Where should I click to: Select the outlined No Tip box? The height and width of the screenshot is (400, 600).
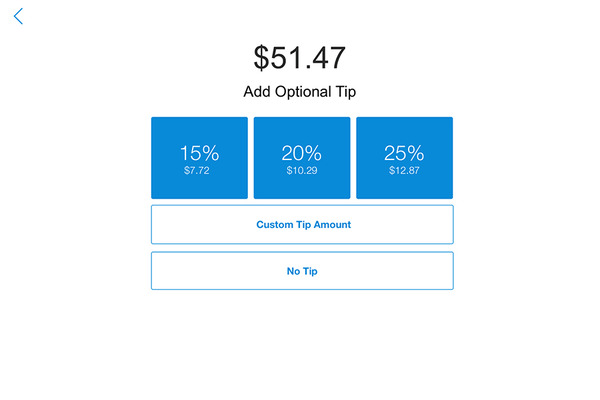(x=302, y=271)
